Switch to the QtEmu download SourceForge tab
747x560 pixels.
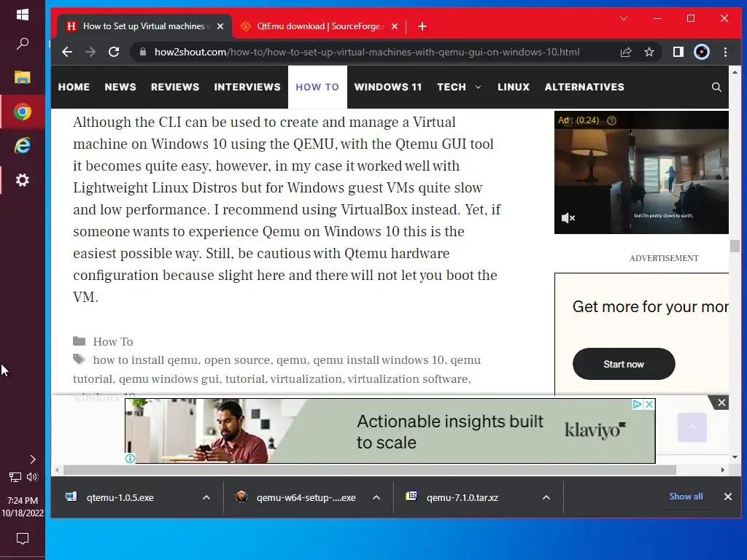320,26
